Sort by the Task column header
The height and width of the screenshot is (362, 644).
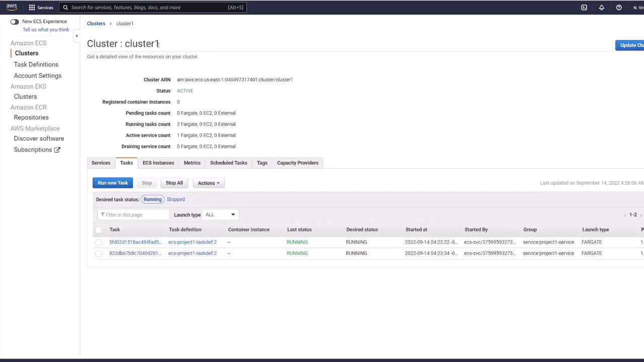coord(115,230)
